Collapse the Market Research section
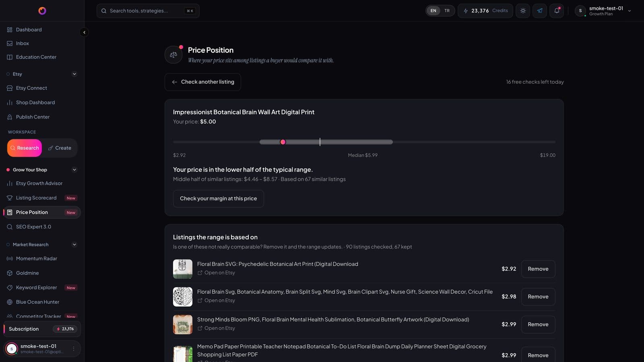This screenshot has height=362, width=644. pyautogui.click(x=74, y=245)
